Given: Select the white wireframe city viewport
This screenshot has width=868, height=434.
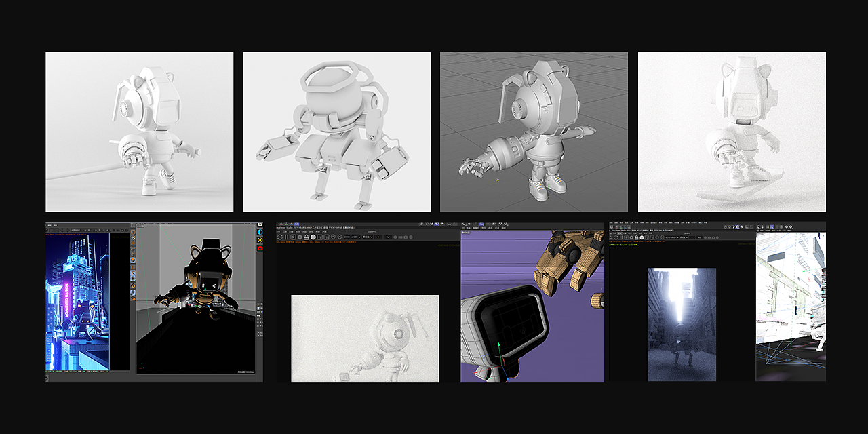Looking at the screenshot, I should [791, 307].
